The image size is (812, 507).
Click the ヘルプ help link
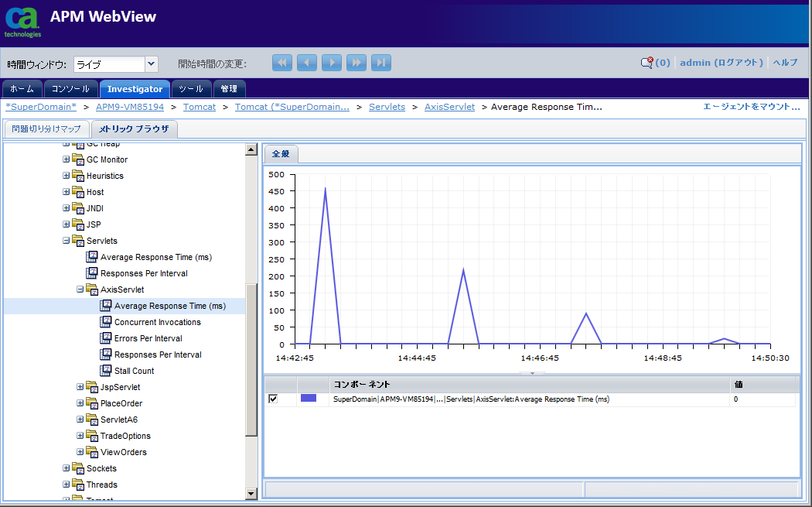click(x=785, y=63)
